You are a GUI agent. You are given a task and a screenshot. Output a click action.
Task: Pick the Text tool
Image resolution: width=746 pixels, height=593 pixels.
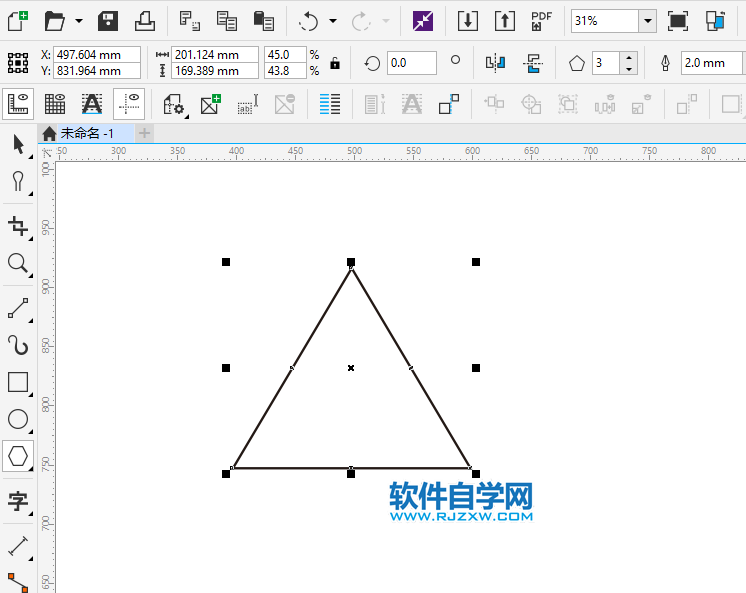[18, 501]
